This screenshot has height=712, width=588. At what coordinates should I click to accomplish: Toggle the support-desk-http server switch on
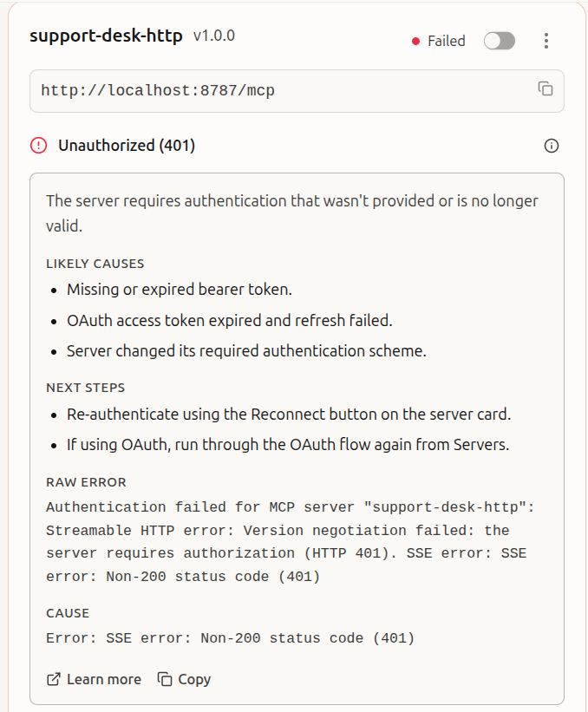(499, 41)
